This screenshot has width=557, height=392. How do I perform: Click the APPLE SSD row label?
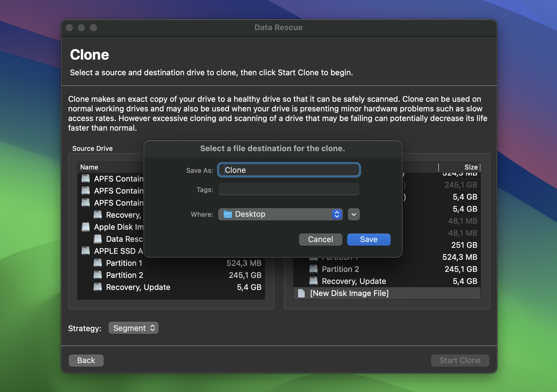(x=118, y=251)
